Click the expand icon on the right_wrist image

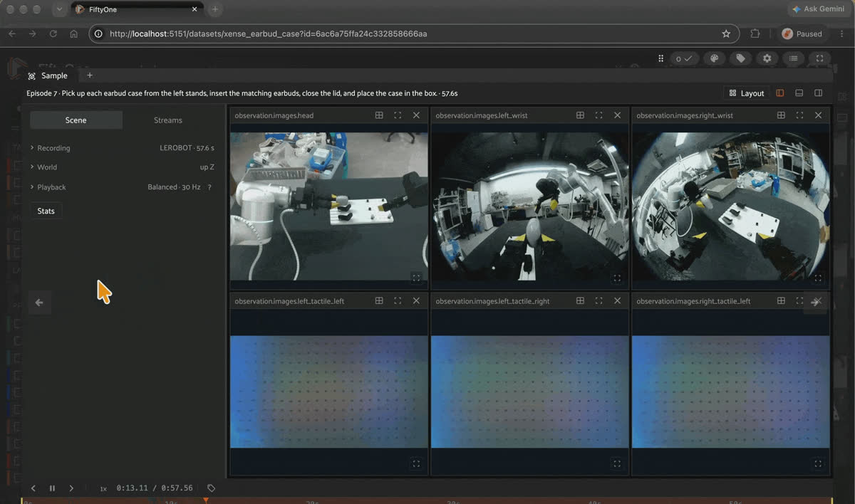tap(818, 278)
